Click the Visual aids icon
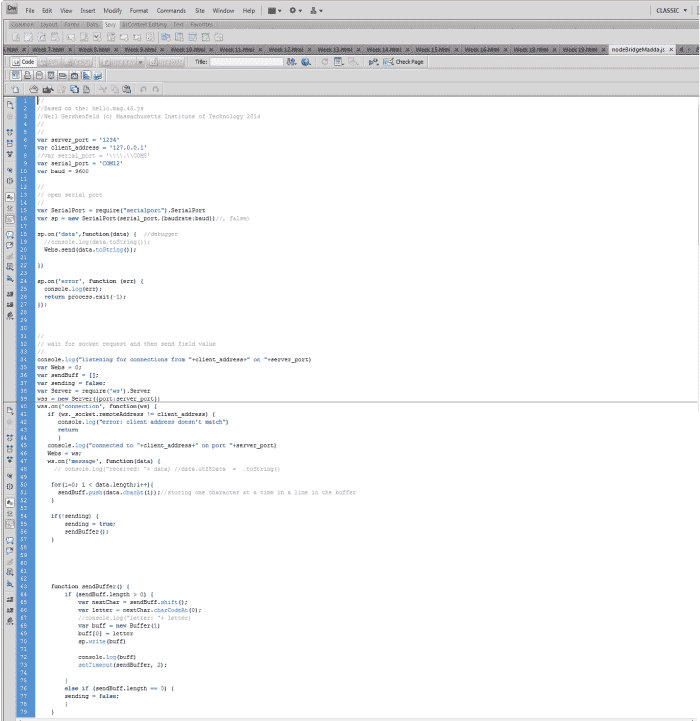This screenshot has height=721, width=700. [x=353, y=62]
